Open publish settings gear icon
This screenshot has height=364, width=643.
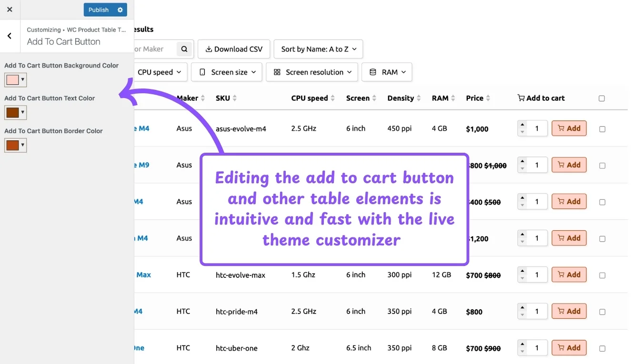(x=120, y=10)
